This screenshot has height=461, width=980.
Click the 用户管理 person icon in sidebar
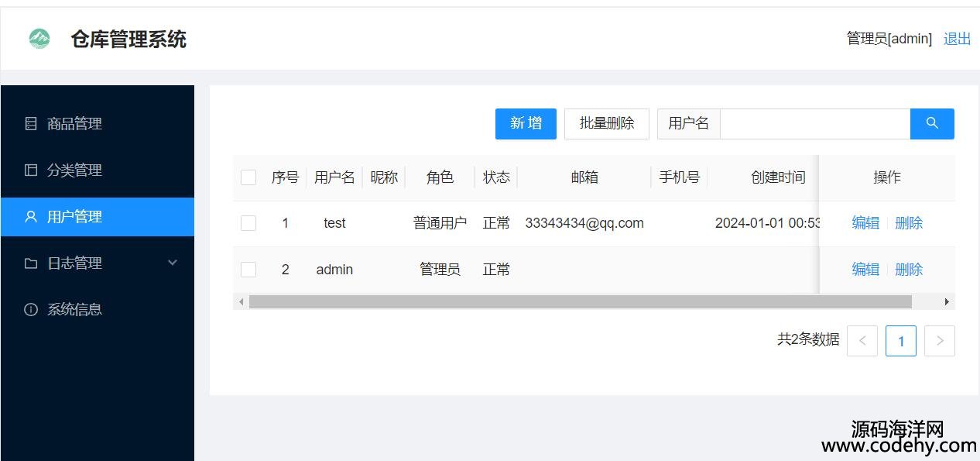(31, 216)
